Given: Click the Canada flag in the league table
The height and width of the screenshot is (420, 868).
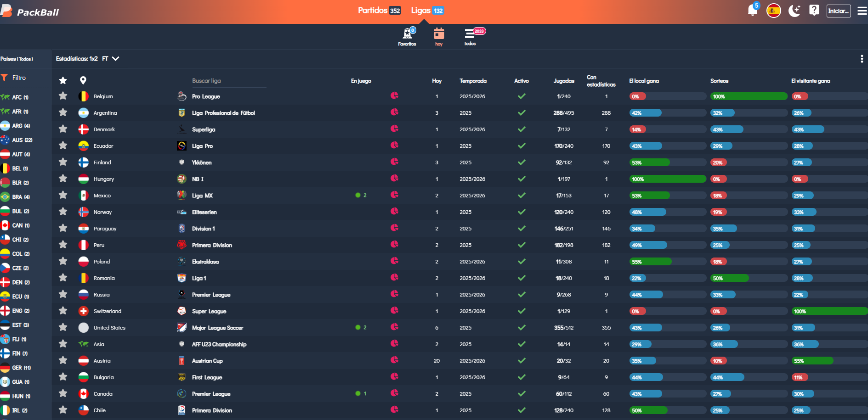Looking at the screenshot, I should 83,394.
